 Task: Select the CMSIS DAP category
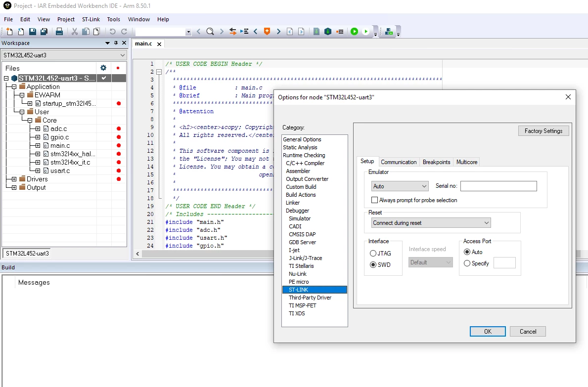pos(302,234)
